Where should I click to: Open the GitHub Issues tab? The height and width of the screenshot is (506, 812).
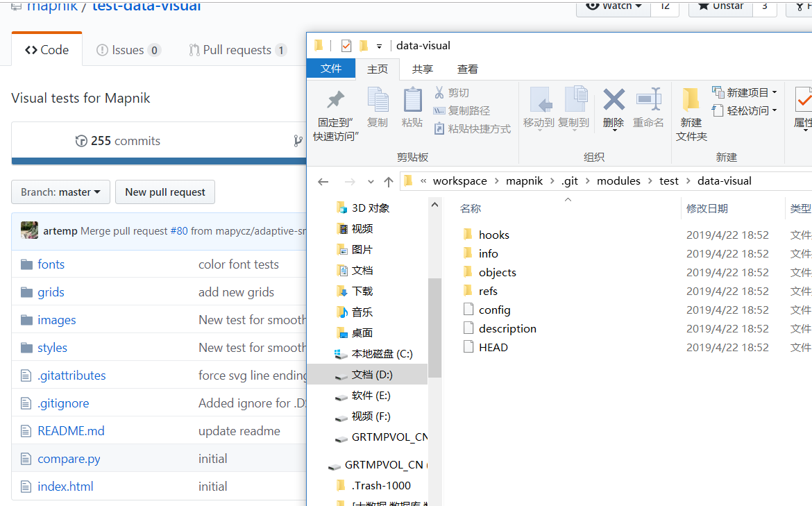(x=128, y=50)
